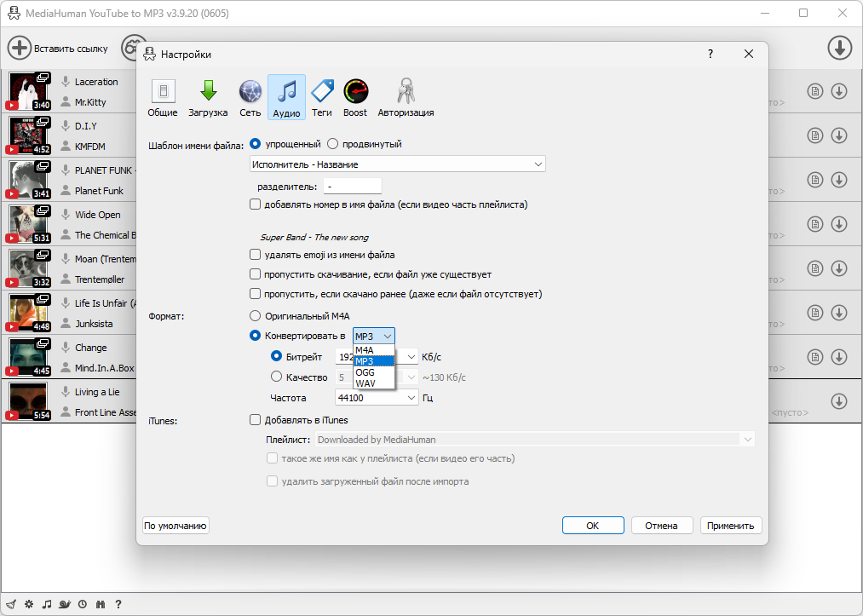The image size is (863, 616).
Task: Select the продвинутый template radio button
Action: (332, 144)
